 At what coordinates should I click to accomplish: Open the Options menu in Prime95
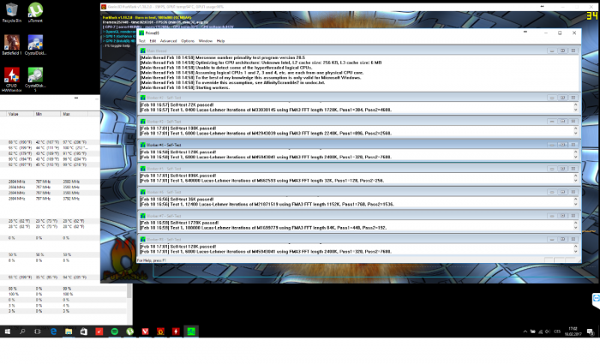(x=187, y=40)
